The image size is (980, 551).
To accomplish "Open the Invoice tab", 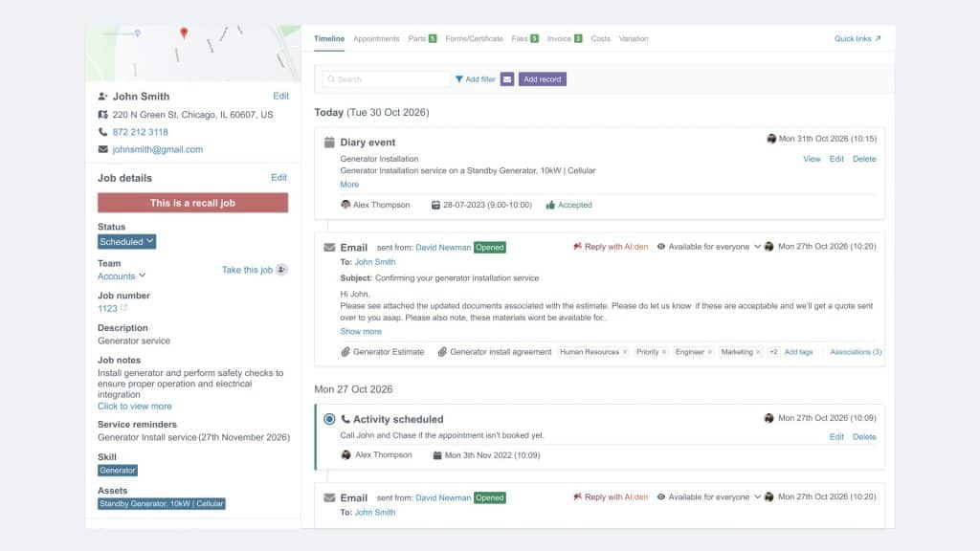I will pyautogui.click(x=565, y=38).
